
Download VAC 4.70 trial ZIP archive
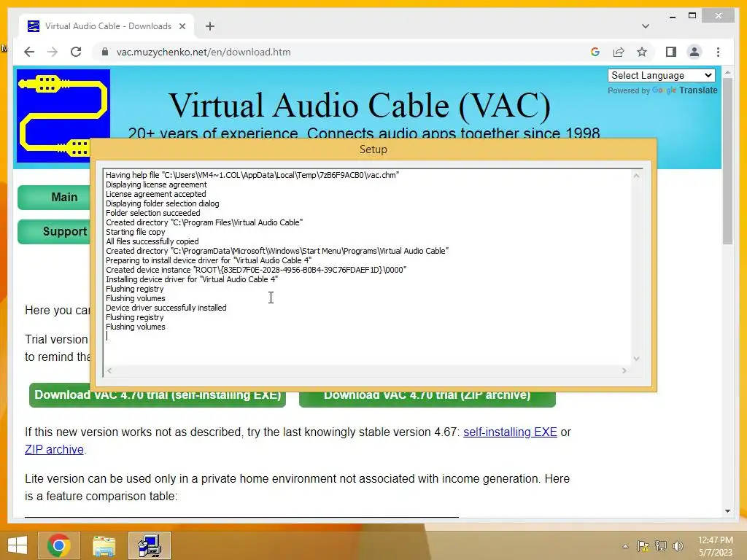(427, 399)
